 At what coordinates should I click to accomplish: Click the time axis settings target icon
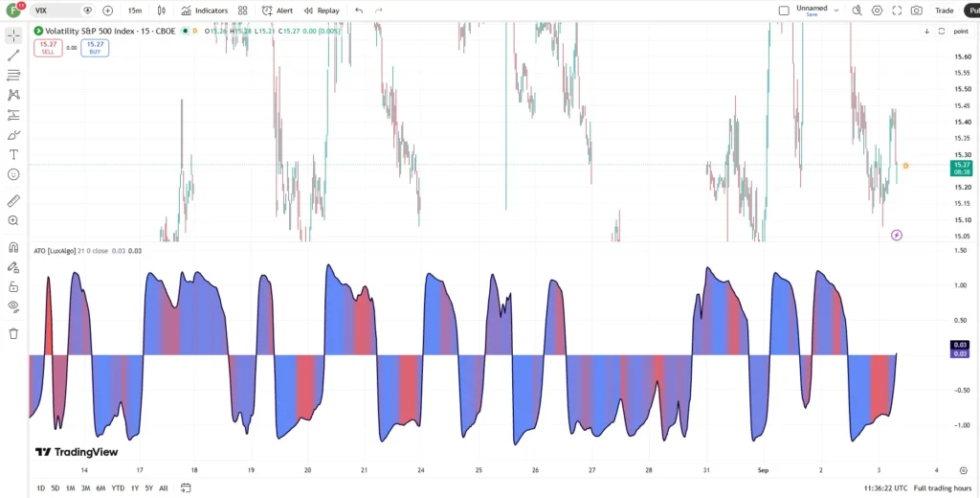pyautogui.click(x=963, y=470)
